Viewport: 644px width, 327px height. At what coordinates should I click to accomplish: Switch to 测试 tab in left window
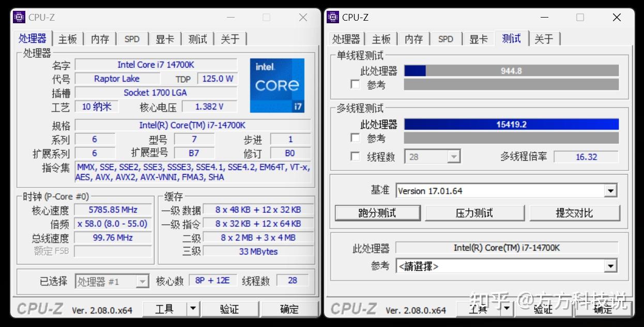(x=197, y=39)
